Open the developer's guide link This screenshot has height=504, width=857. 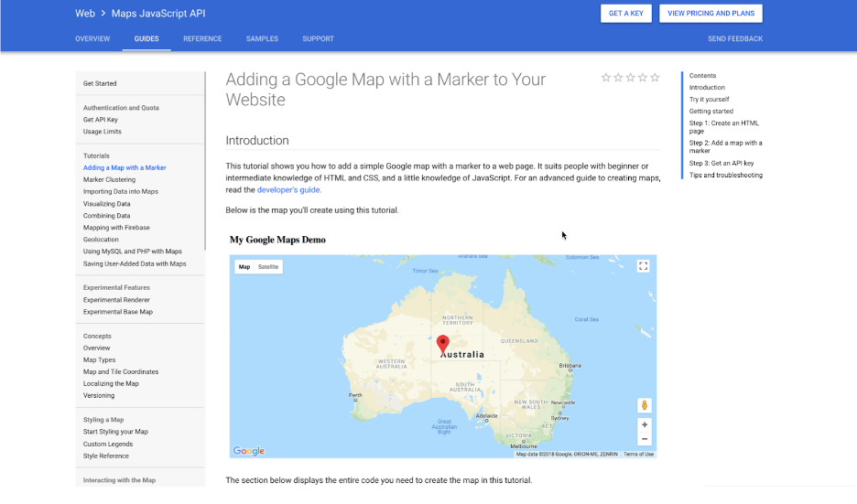tap(289, 190)
